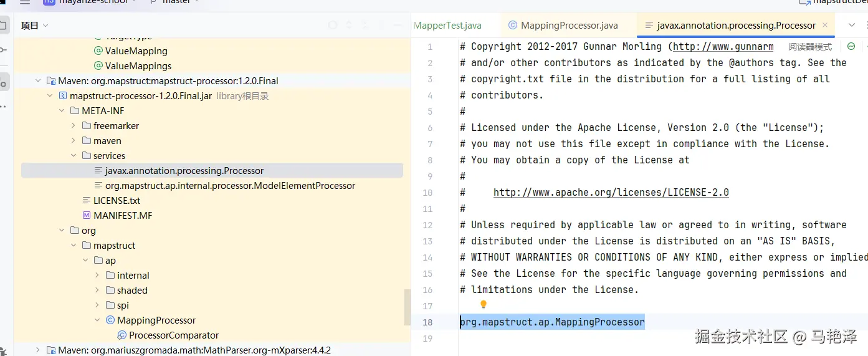Collapse the org folder
Viewport: 868px width, 356px height.
62,231
